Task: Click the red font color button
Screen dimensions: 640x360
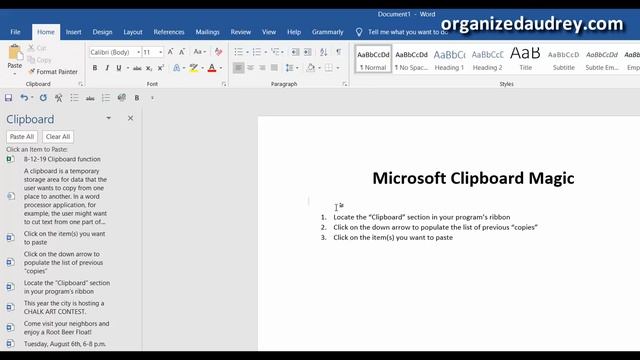Action: (x=212, y=68)
